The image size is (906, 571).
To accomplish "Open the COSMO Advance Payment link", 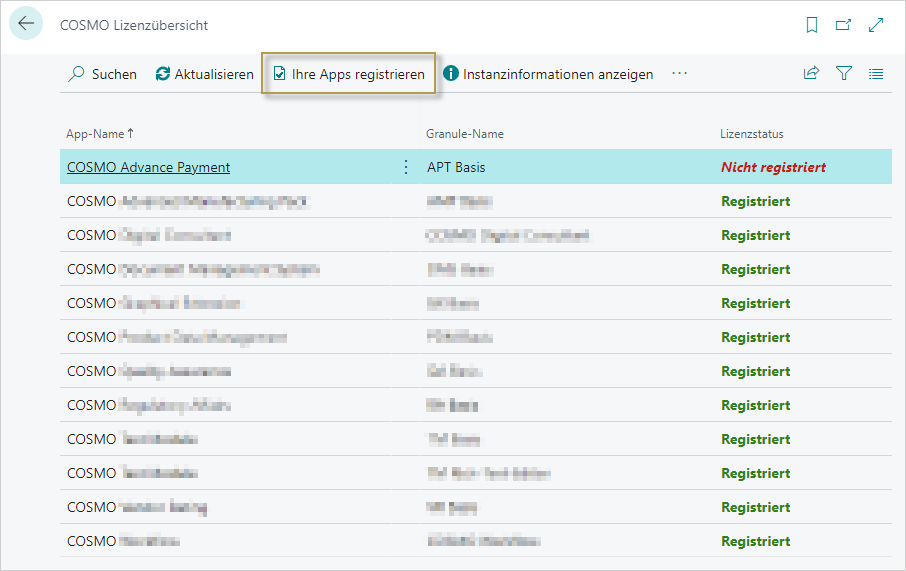I will pos(148,167).
